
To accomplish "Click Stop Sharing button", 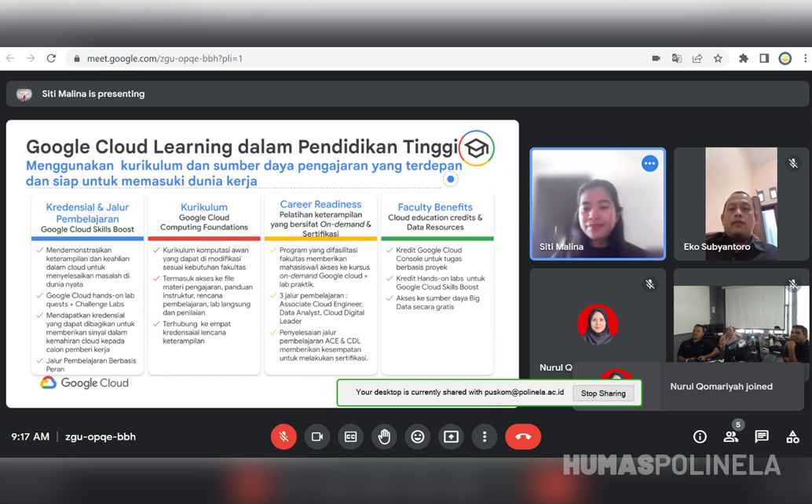I will (x=603, y=393).
